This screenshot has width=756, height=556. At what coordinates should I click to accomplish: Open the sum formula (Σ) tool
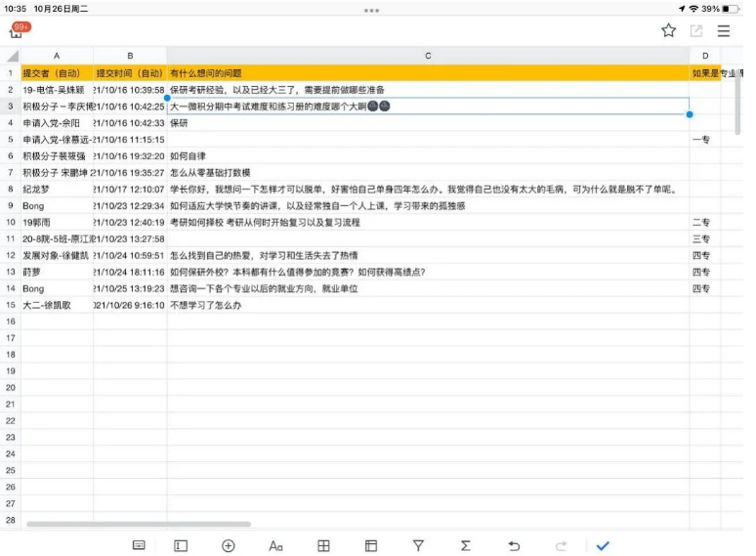466,545
